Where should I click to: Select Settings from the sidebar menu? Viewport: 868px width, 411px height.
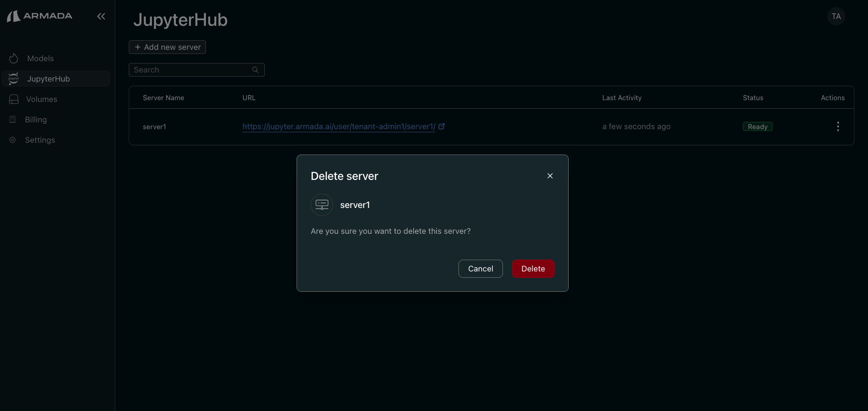[x=40, y=140]
